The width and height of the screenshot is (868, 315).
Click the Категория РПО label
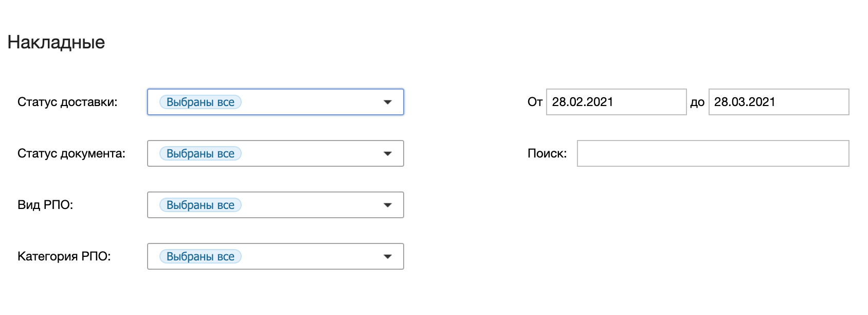click(64, 256)
